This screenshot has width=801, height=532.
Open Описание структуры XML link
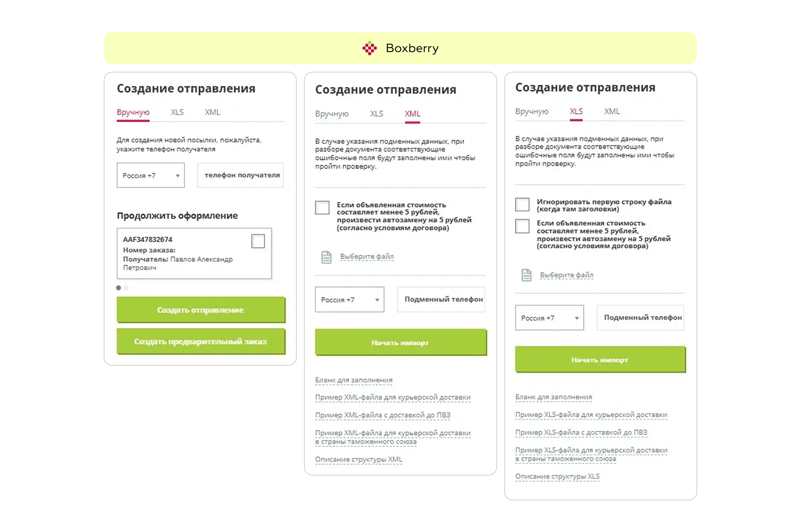[x=359, y=459]
